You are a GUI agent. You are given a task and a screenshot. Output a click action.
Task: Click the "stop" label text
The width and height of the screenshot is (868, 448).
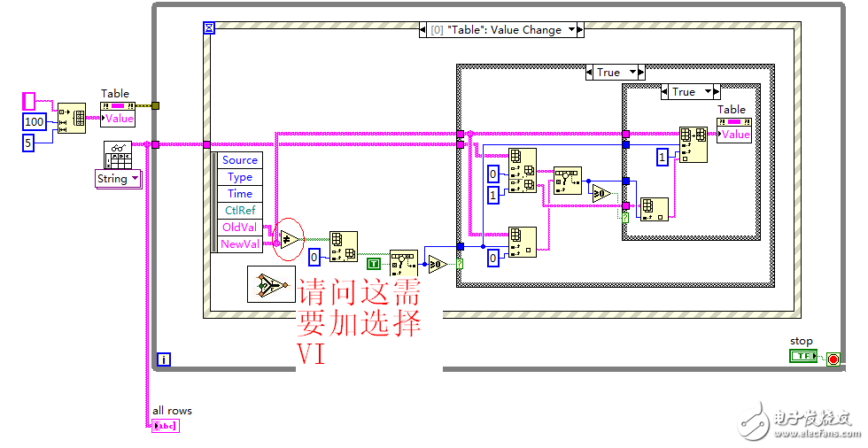pos(801,341)
